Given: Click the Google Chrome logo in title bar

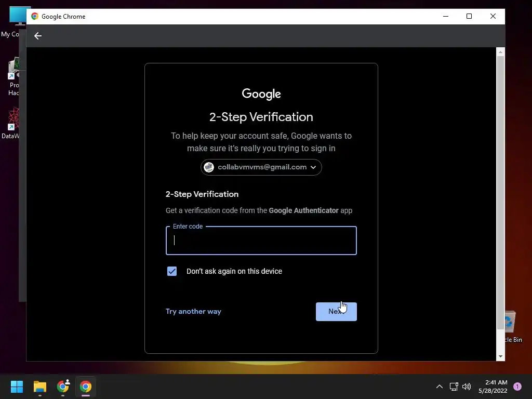Looking at the screenshot, I should tap(35, 16).
